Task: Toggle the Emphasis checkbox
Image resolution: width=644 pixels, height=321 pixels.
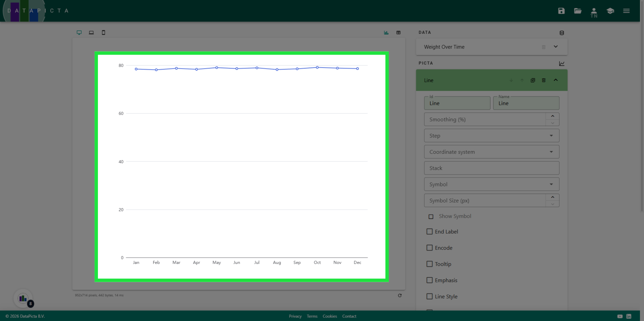Action: point(429,280)
